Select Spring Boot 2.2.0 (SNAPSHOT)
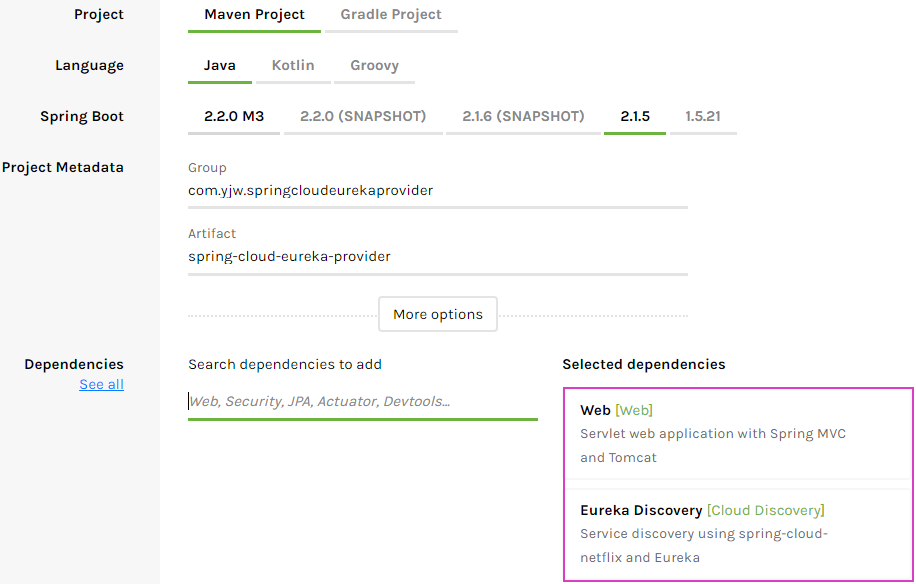This screenshot has width=916, height=584. 363,116
